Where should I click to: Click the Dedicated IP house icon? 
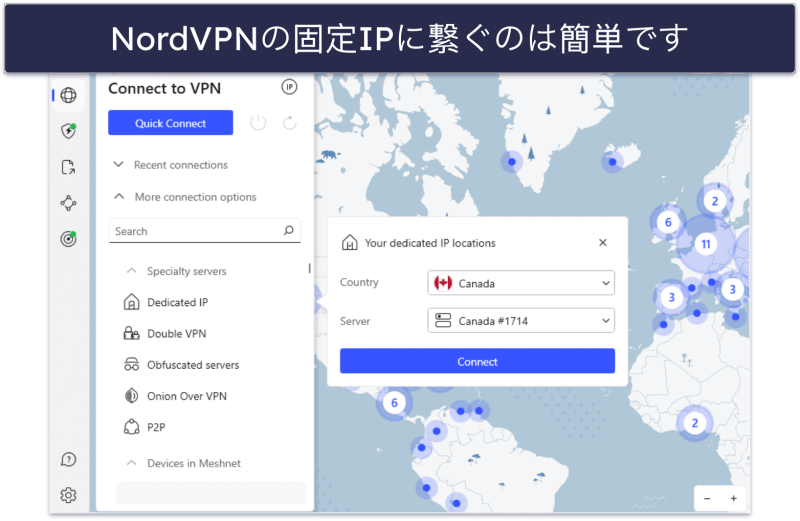[132, 302]
